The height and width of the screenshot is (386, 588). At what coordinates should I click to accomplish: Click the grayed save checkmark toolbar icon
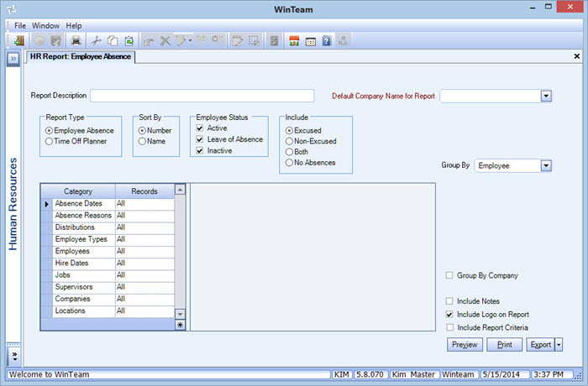[56, 41]
